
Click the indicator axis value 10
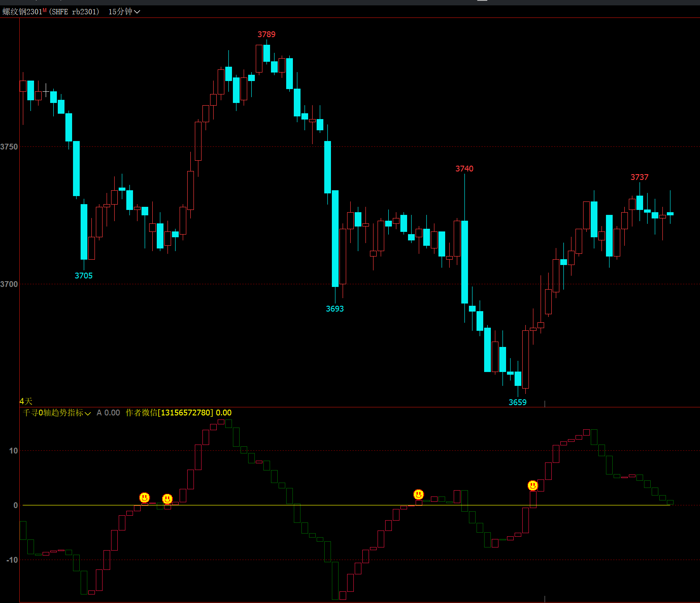[x=13, y=451]
